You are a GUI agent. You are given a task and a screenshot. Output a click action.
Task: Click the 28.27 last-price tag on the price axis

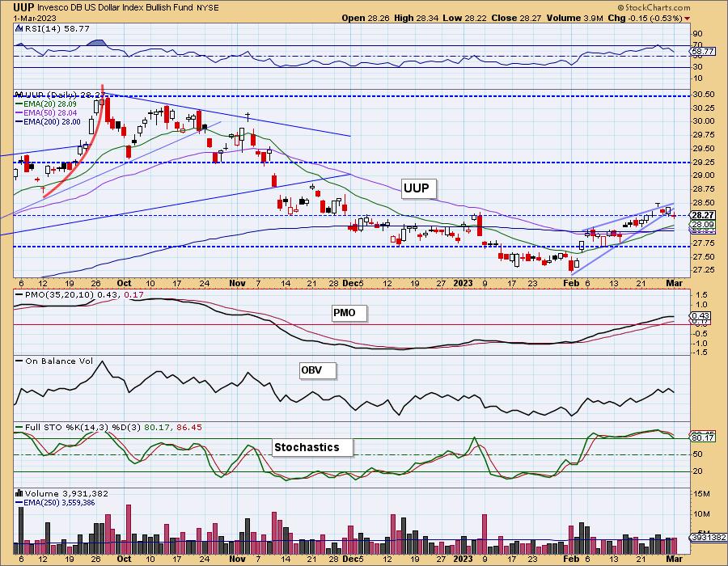coord(702,215)
